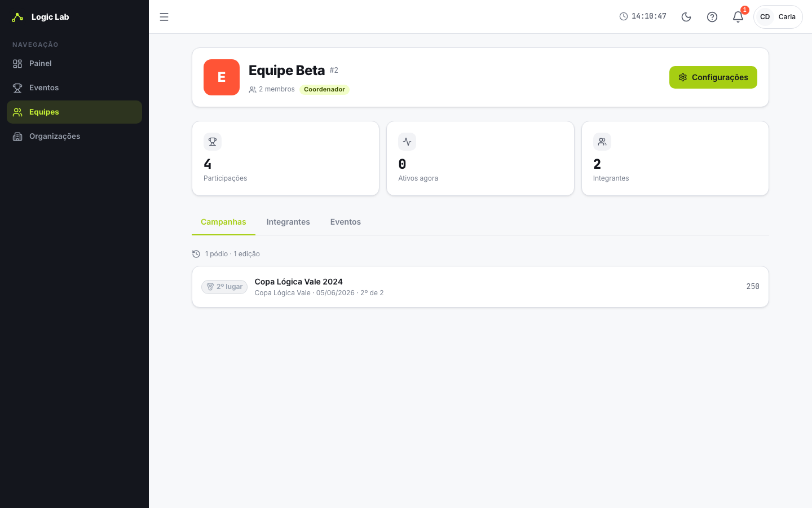Viewport: 812px width, 508px height.
Task: Click the trophy icon in Participações card
Action: click(213, 142)
